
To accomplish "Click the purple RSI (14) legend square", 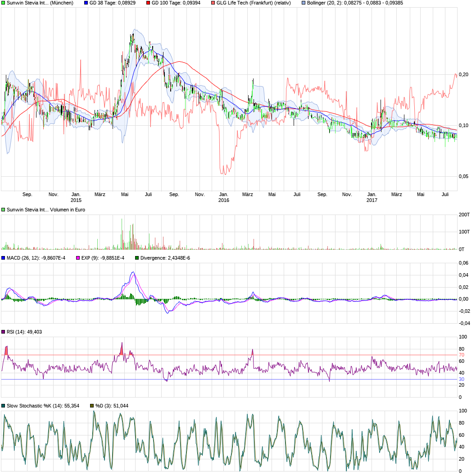I will 3,332.
